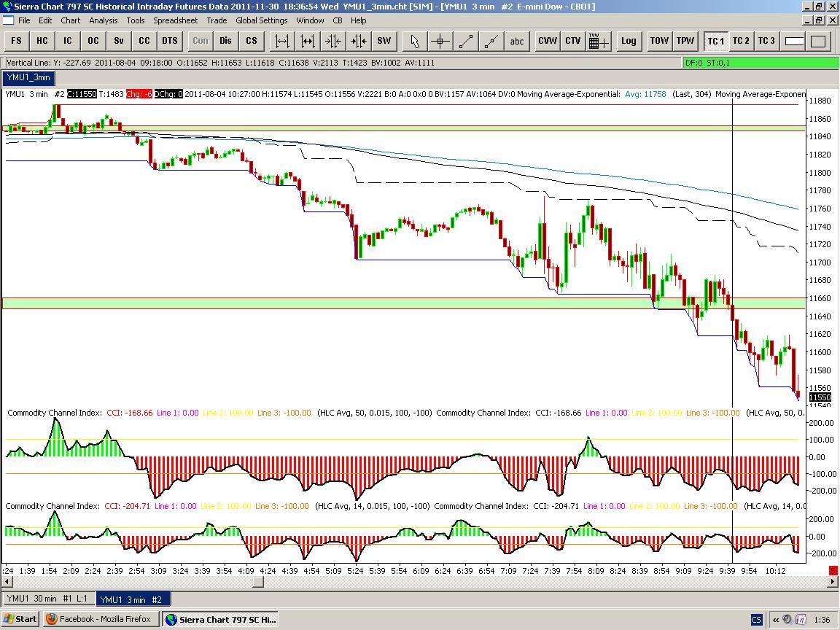The height and width of the screenshot is (630, 840).
Task: Click the FS toolbar button
Action: [x=17, y=41]
